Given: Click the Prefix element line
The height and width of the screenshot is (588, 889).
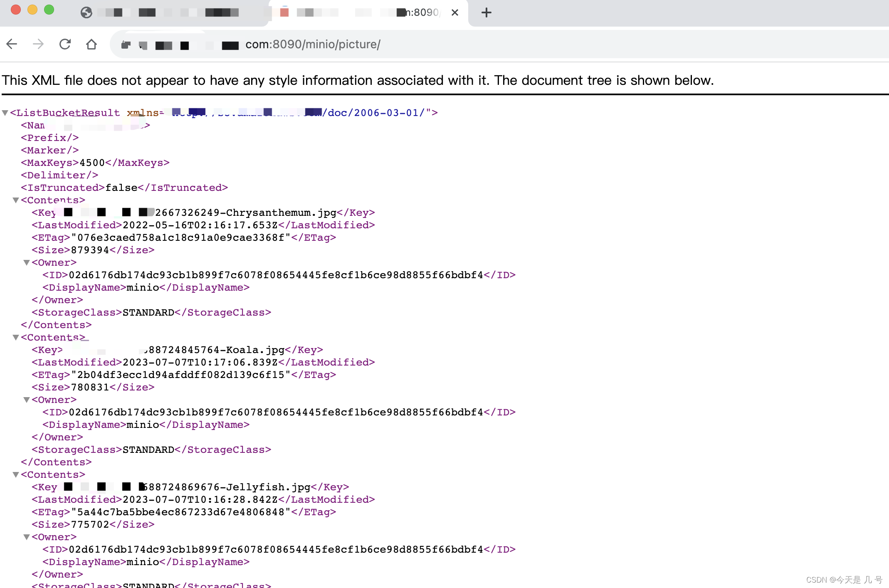Looking at the screenshot, I should click(50, 138).
